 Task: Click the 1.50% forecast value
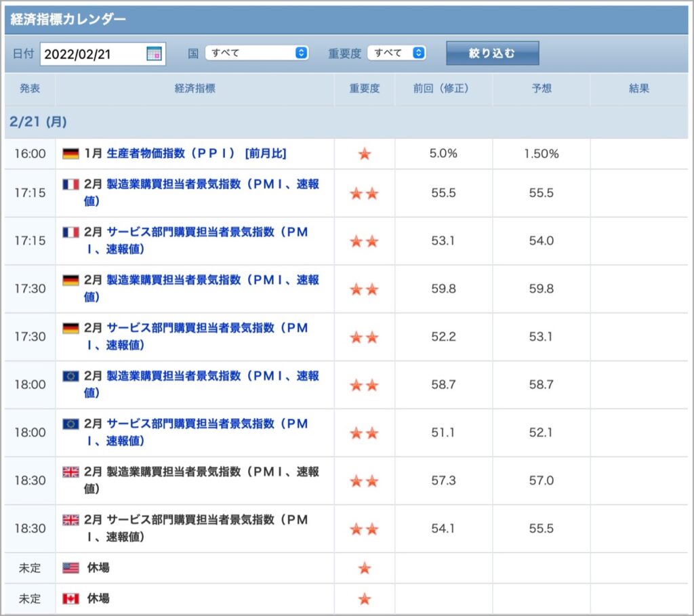tap(542, 154)
